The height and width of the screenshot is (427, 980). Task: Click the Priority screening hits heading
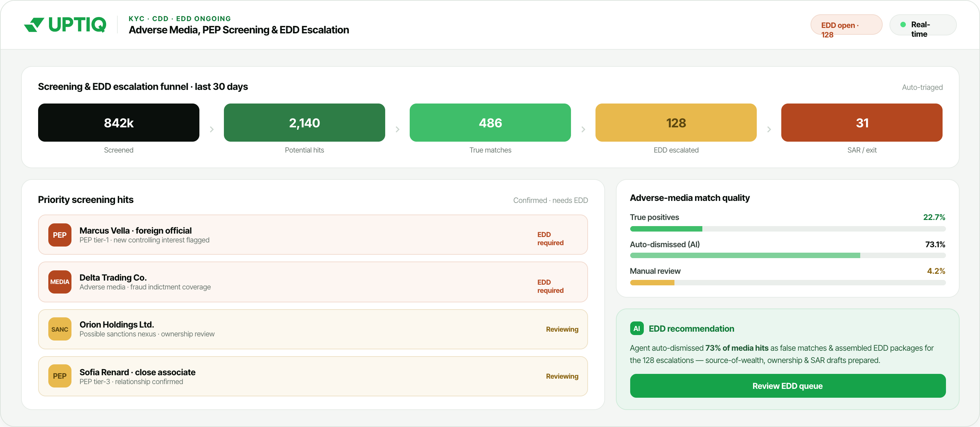pos(86,200)
